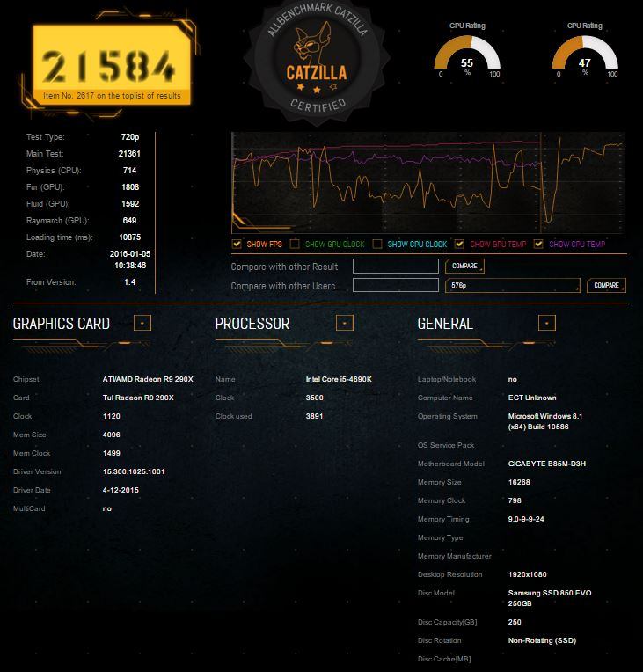Select driver version 15.300.1025.1001
The width and height of the screenshot is (643, 672).
click(x=134, y=471)
